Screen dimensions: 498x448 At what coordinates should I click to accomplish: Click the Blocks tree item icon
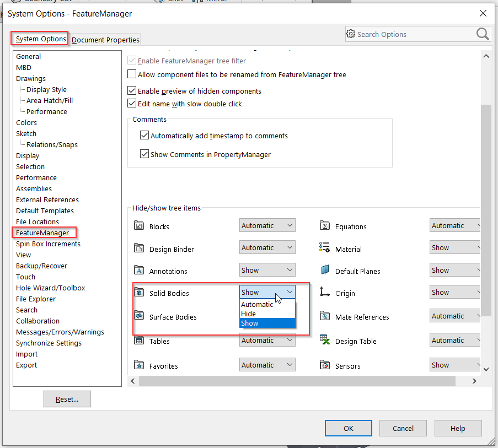(138, 226)
